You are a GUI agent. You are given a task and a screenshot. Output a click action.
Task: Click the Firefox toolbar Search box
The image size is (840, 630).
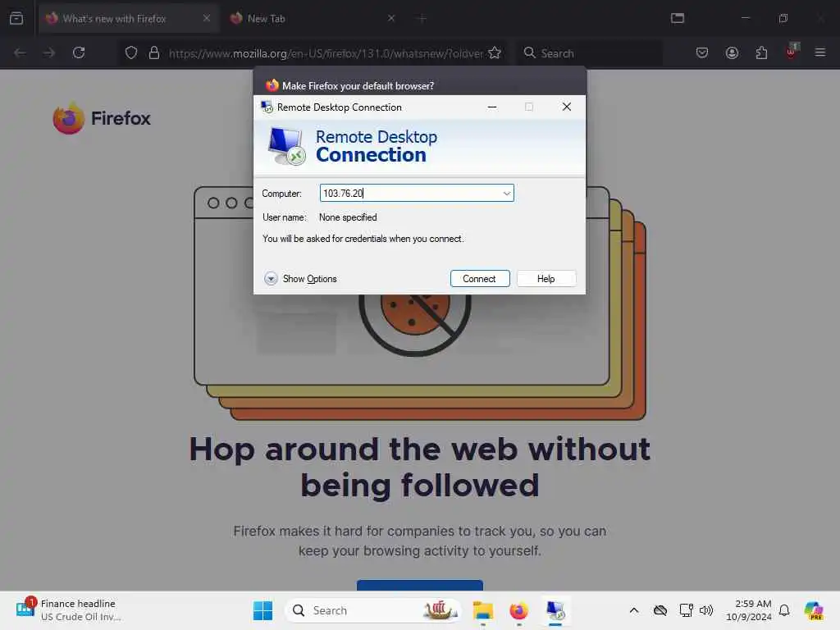589,53
